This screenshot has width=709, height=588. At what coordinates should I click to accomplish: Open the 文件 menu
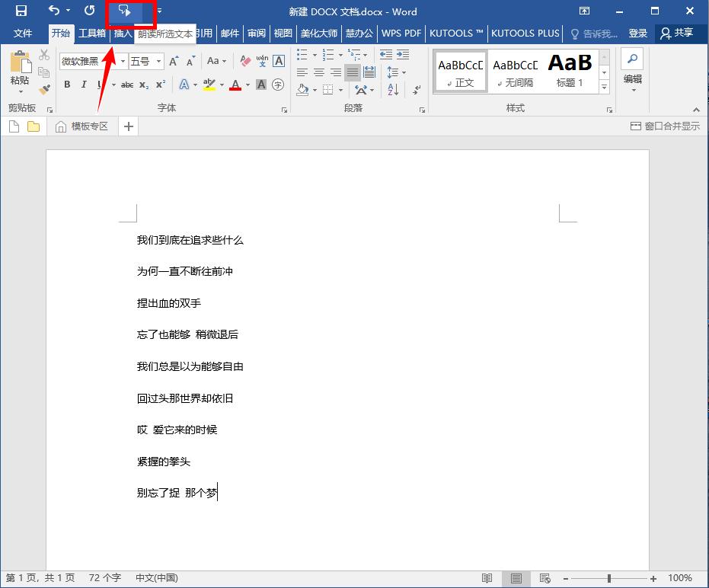24,33
